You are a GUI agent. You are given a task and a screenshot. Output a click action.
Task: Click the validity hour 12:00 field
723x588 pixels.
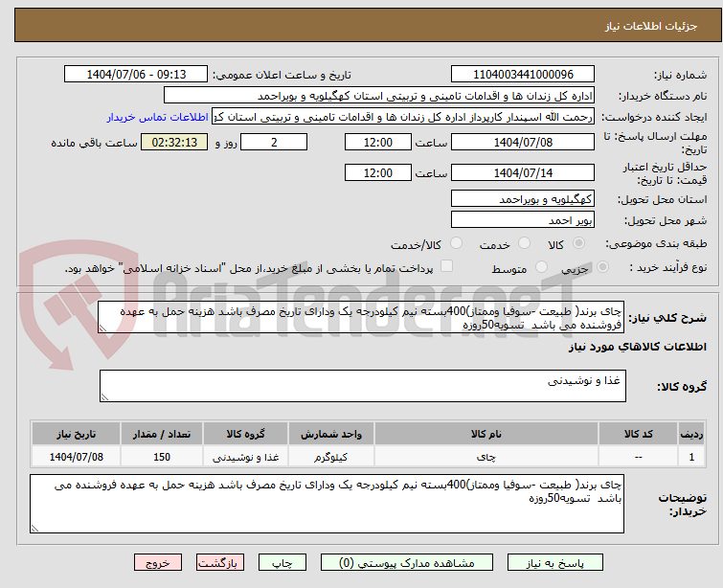click(x=378, y=173)
